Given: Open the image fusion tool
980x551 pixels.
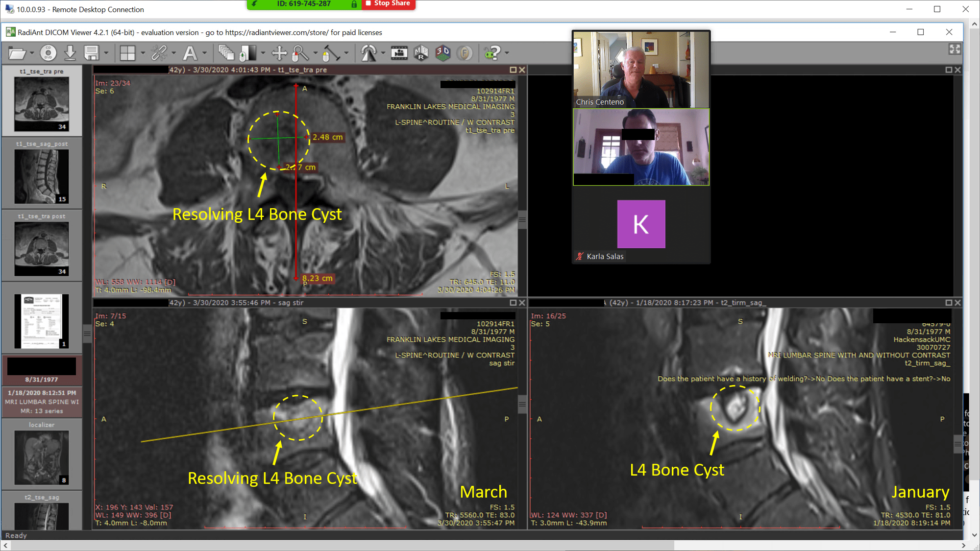Looking at the screenshot, I should [x=465, y=53].
